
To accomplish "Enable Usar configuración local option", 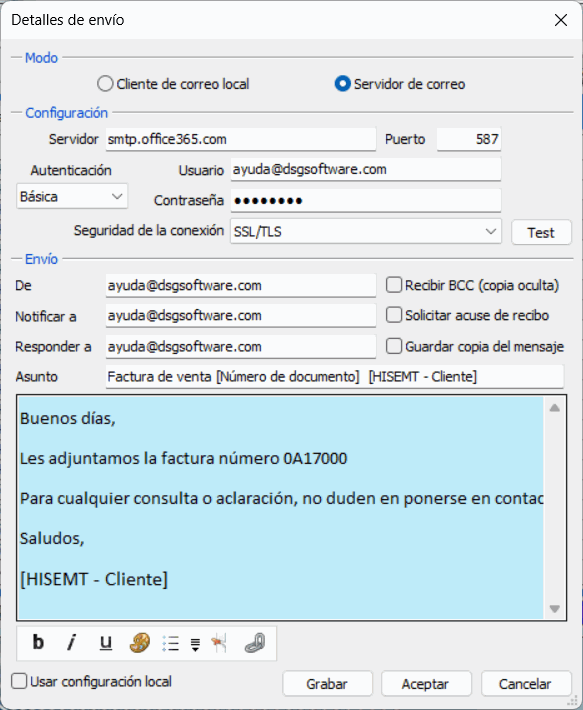I will (x=19, y=681).
